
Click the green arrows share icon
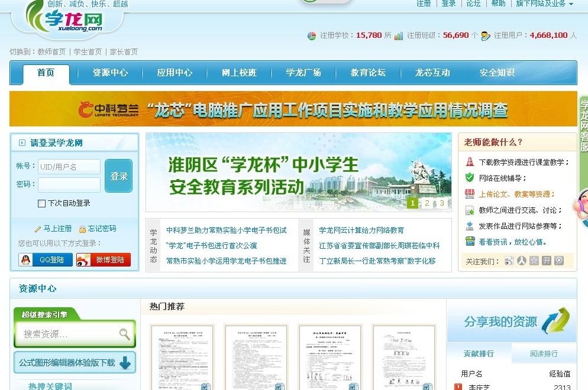pos(555,321)
